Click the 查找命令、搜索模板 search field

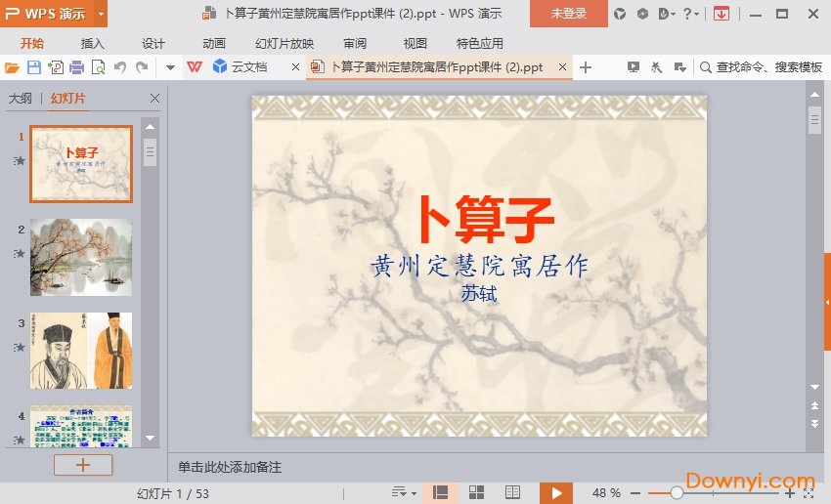tap(761, 67)
